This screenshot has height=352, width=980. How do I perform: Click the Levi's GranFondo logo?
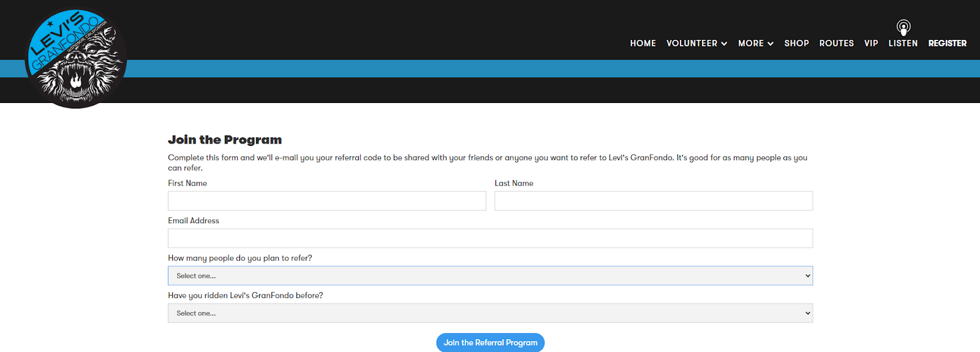76,58
